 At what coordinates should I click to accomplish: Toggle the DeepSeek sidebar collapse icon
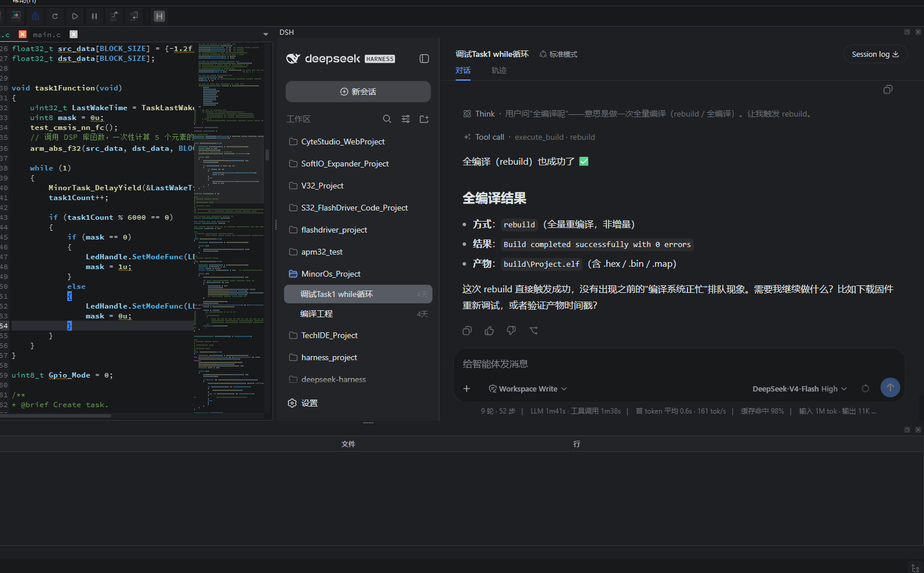424,59
